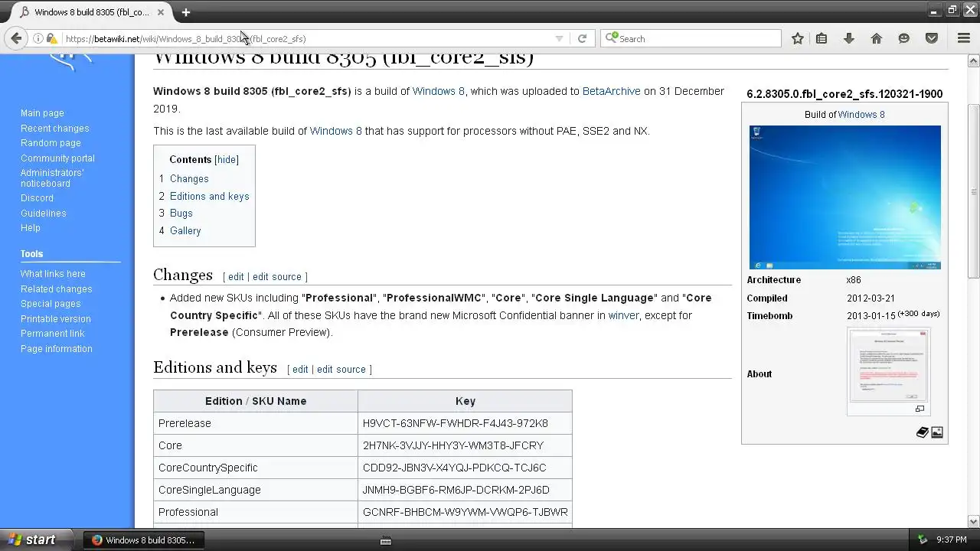Edit source of the Changes section

tap(277, 277)
